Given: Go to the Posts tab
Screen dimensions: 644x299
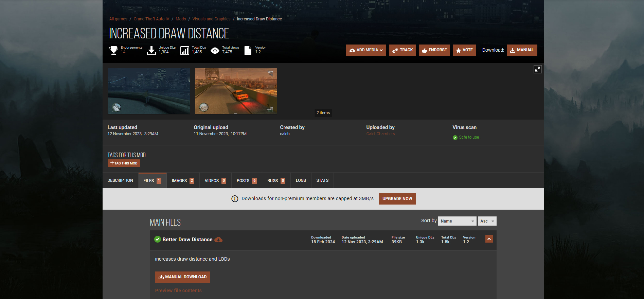Looking at the screenshot, I should click(x=247, y=180).
